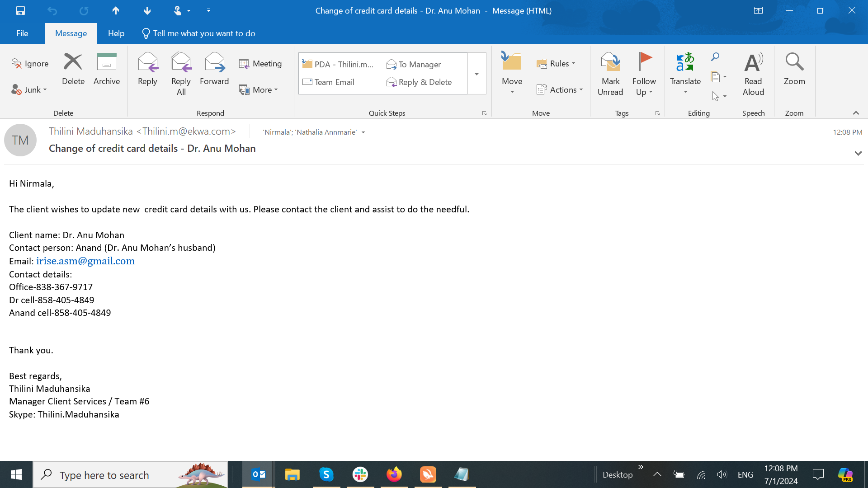Switch to the Message tab

tap(71, 33)
